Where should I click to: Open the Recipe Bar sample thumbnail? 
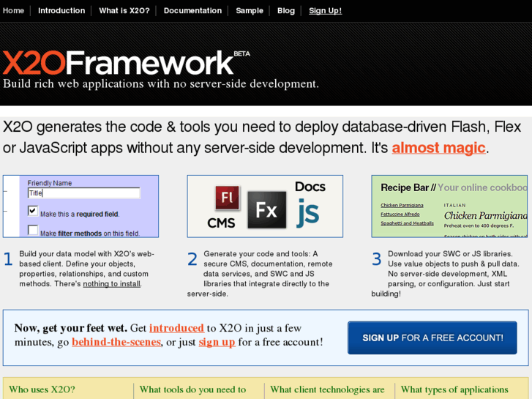pos(449,206)
